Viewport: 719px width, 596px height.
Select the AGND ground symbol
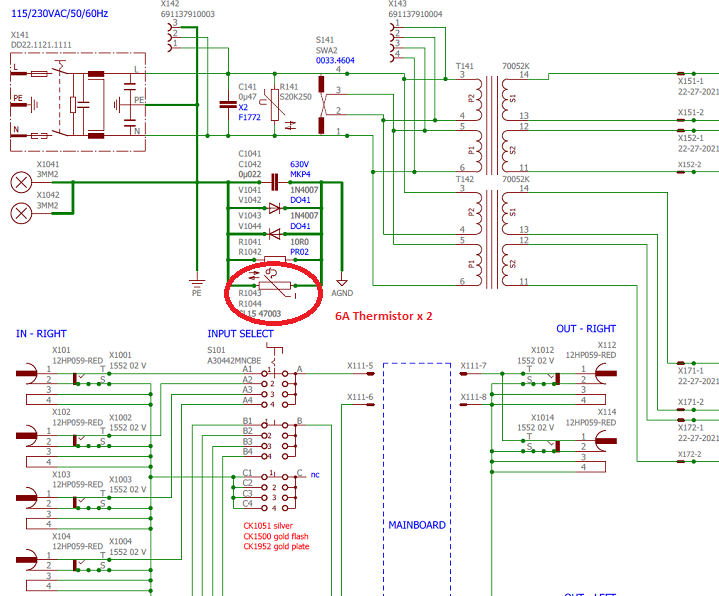pos(342,283)
